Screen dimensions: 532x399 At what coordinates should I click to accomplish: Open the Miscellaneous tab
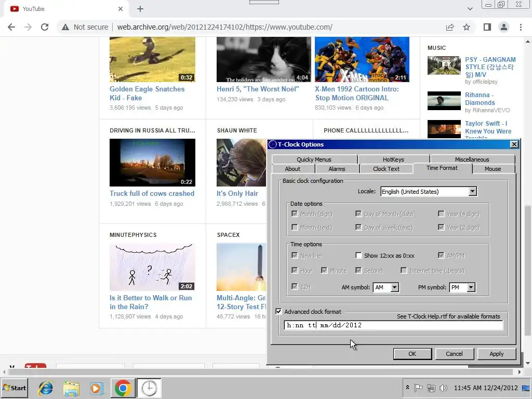coord(472,159)
